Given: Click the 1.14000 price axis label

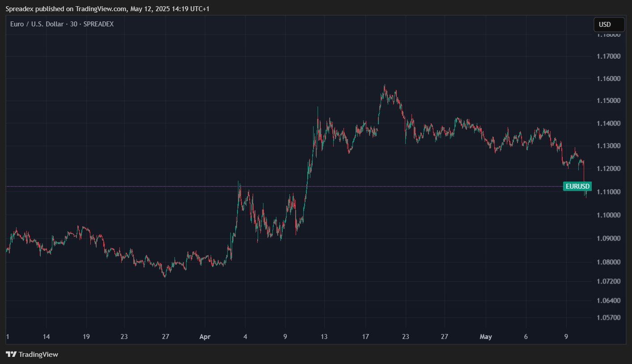Looking at the screenshot, I should pos(608,123).
